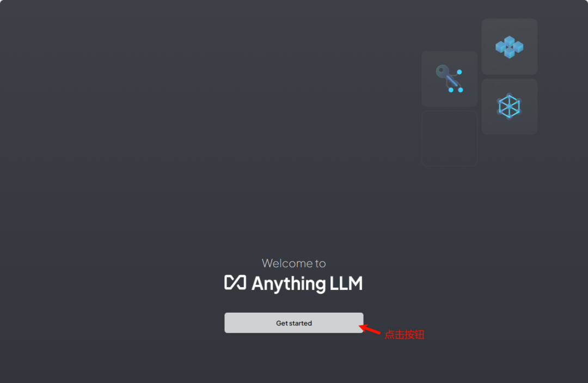The height and width of the screenshot is (383, 588).
Task: Select the tile containing the key graphic
Action: (x=449, y=79)
